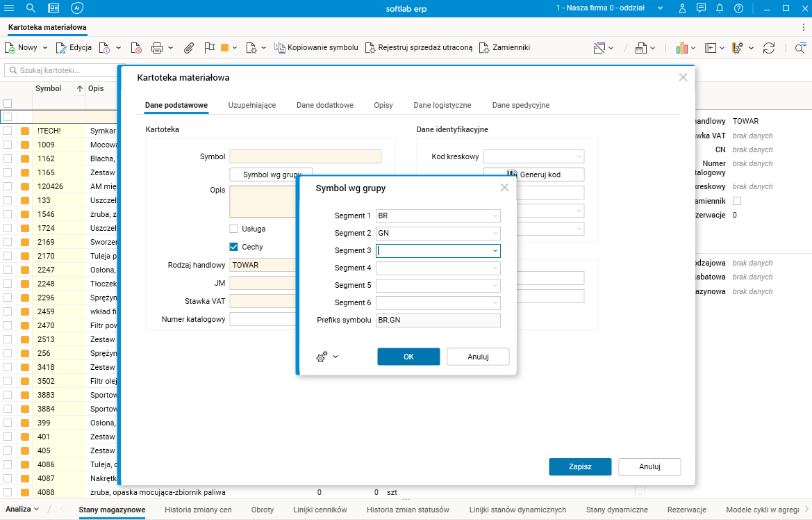The width and height of the screenshot is (812, 520).
Task: Uncheck the Cechy checkbox
Action: click(x=234, y=247)
